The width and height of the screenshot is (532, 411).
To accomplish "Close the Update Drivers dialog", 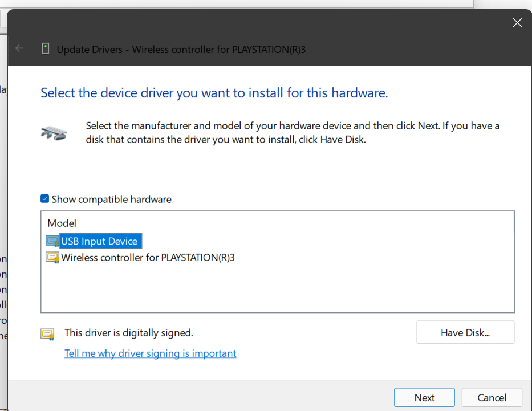I will click(517, 22).
